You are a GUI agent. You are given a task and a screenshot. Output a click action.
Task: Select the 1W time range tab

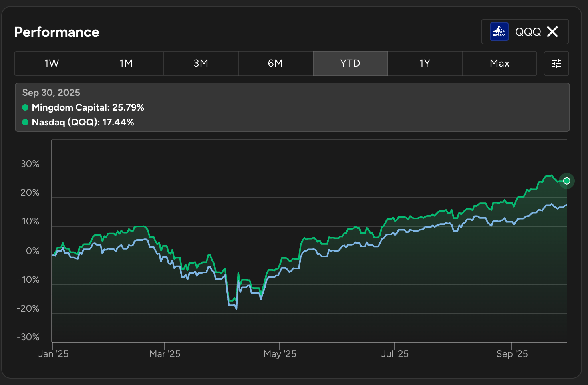pos(52,64)
